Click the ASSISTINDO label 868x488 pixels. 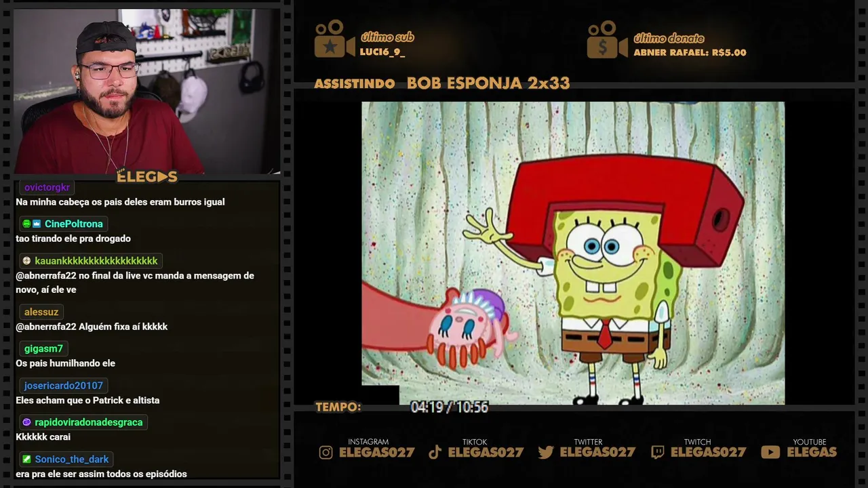(355, 84)
